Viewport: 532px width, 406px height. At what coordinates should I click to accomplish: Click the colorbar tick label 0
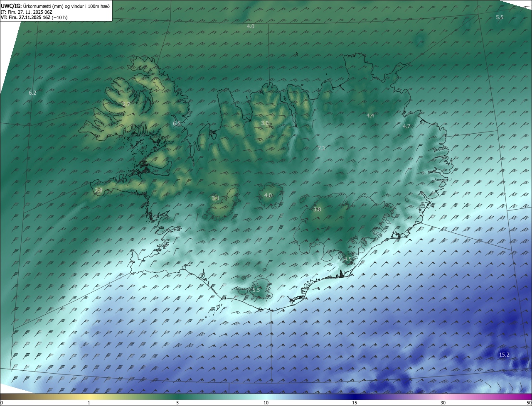[x=2, y=403]
